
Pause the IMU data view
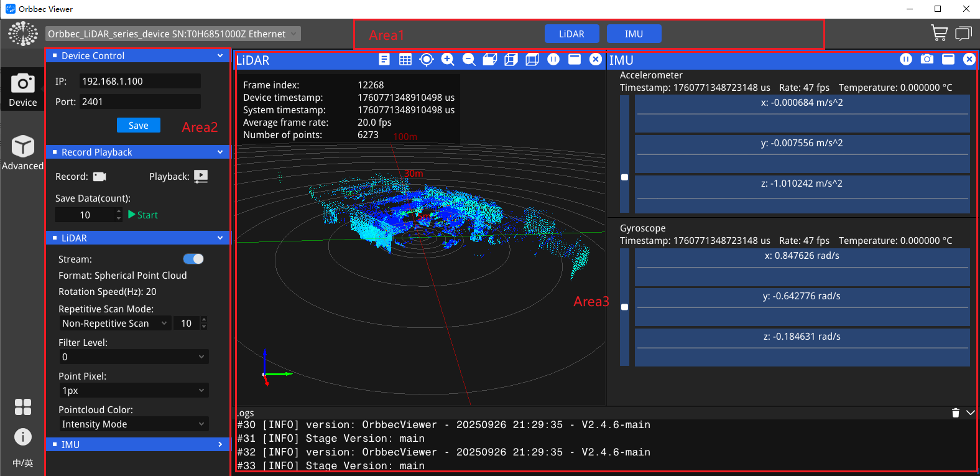coord(906,59)
